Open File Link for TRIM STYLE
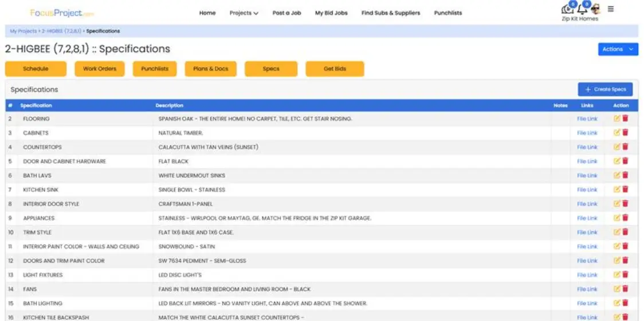 [587, 232]
